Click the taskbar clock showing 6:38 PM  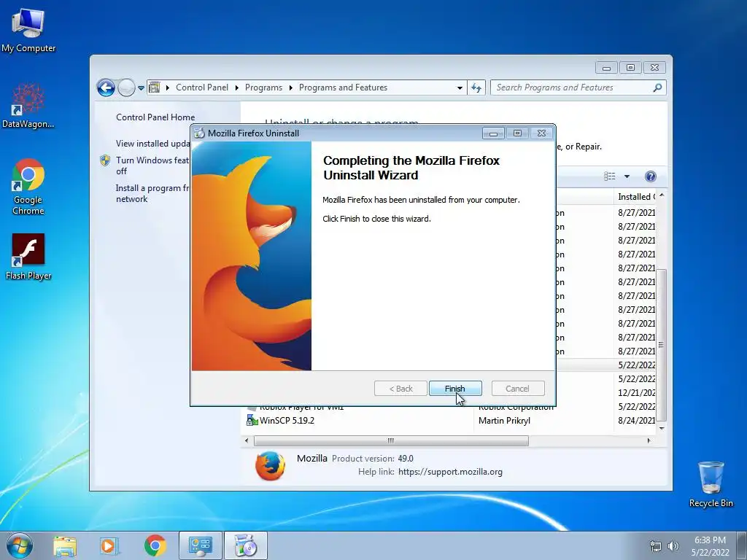(x=711, y=546)
